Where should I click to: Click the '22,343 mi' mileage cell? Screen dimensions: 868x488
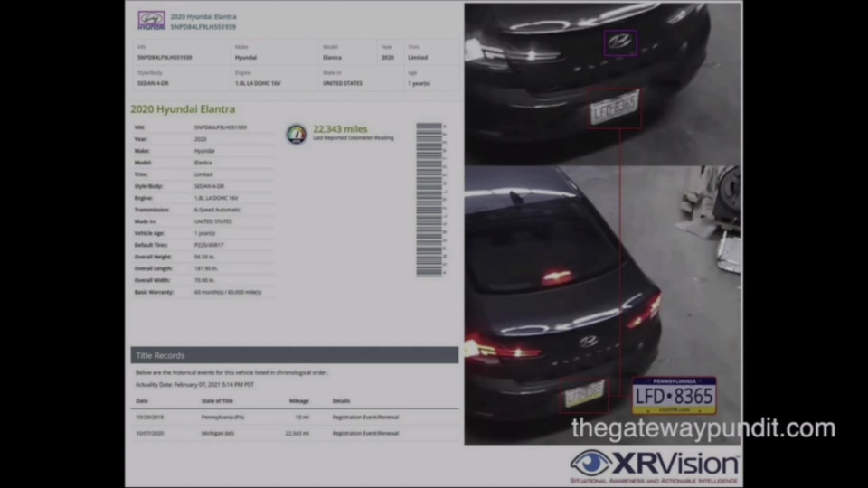[297, 433]
